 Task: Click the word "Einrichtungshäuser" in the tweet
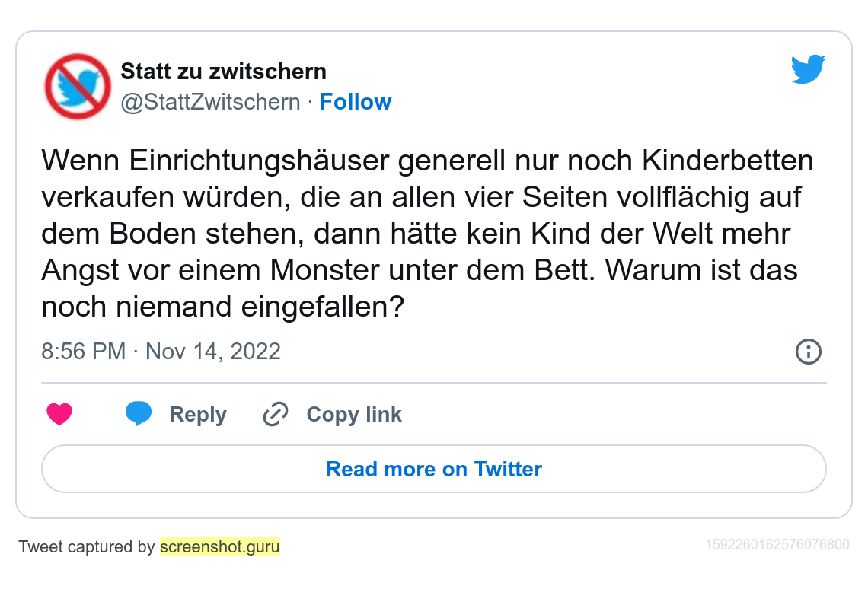tap(259, 161)
